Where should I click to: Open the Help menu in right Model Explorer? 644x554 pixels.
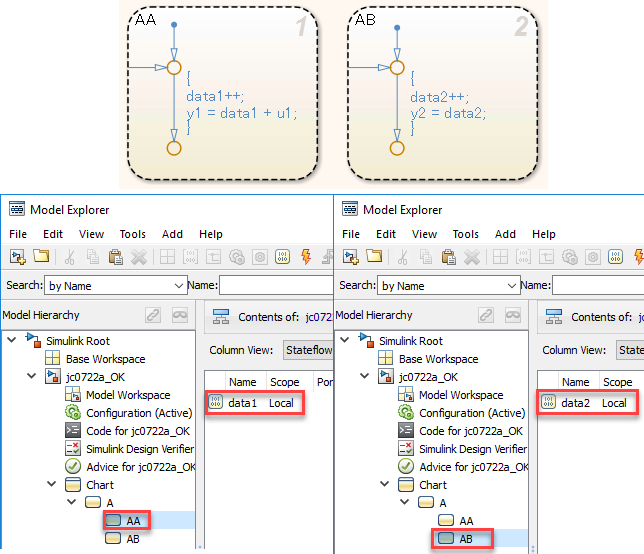click(x=544, y=234)
